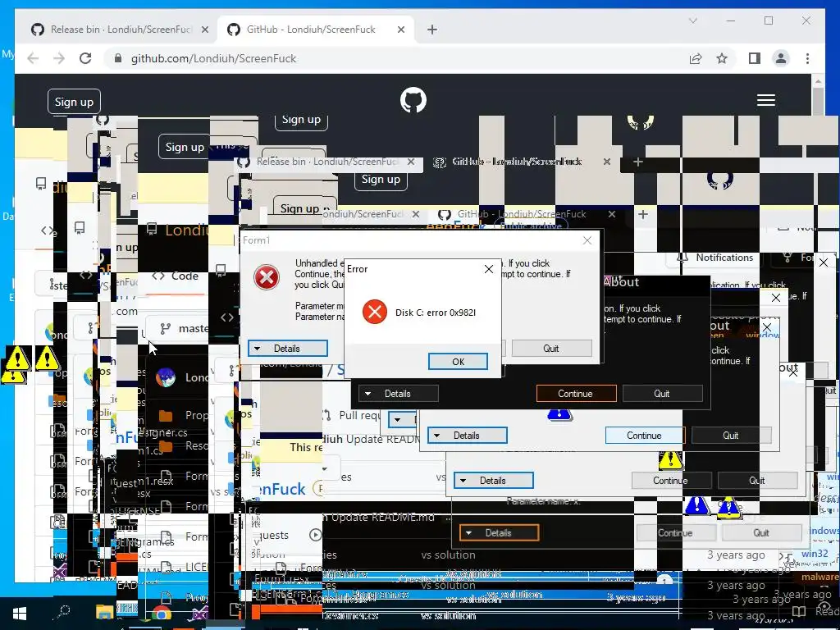Click Quit in the Form1 dialog right of Error
This screenshot has height=630, width=840.
click(x=551, y=348)
